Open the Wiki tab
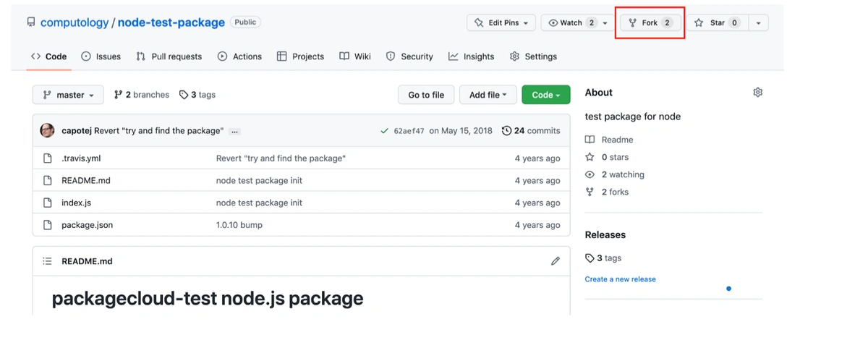868x348 pixels. [x=355, y=56]
